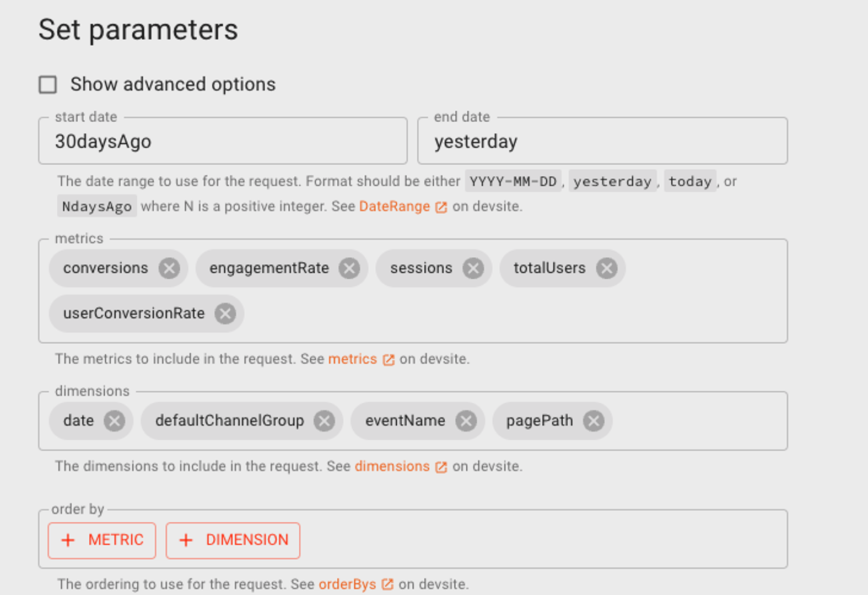Click the start date input field
The image size is (868, 595).
(223, 142)
